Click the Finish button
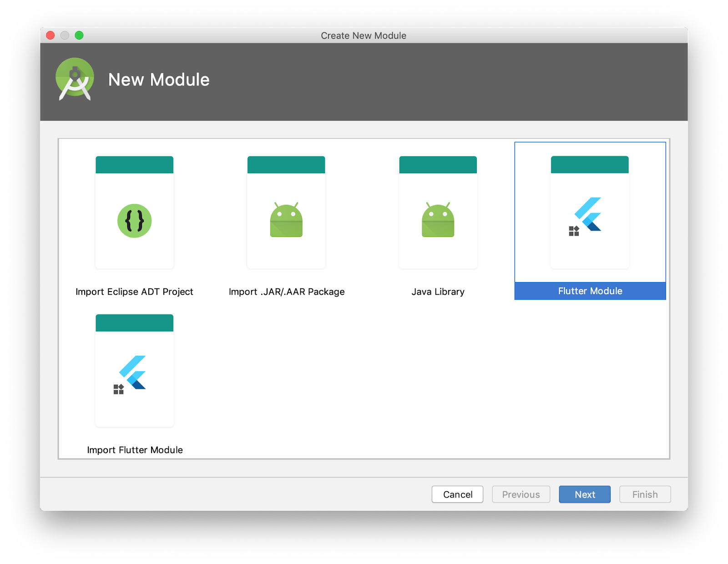This screenshot has height=564, width=728. point(645,494)
